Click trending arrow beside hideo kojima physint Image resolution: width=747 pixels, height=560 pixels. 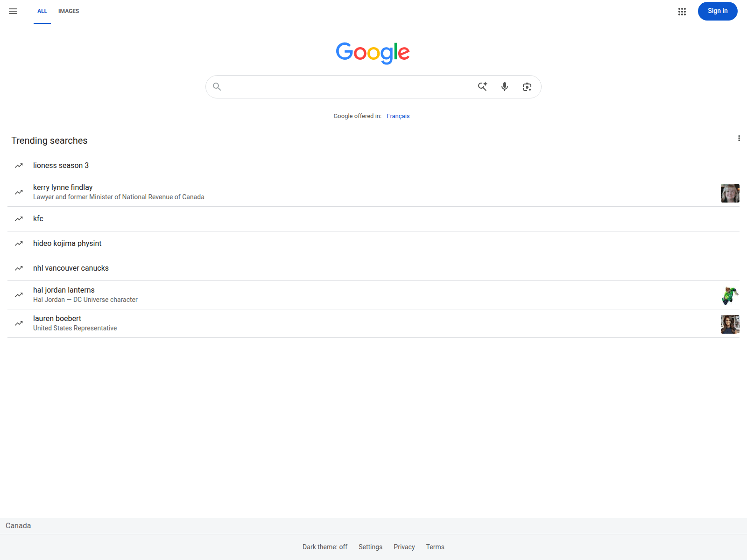[19, 244]
